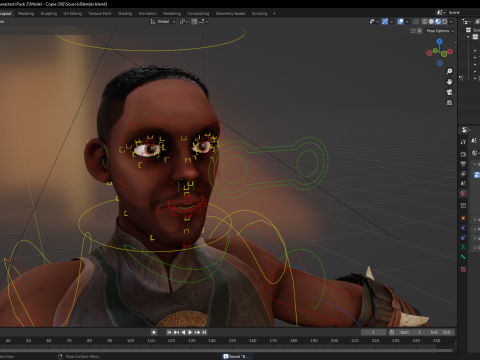The height and width of the screenshot is (360, 480).
Task: Switch perspective/orthographic with grid gizmo
Action: tap(449, 102)
